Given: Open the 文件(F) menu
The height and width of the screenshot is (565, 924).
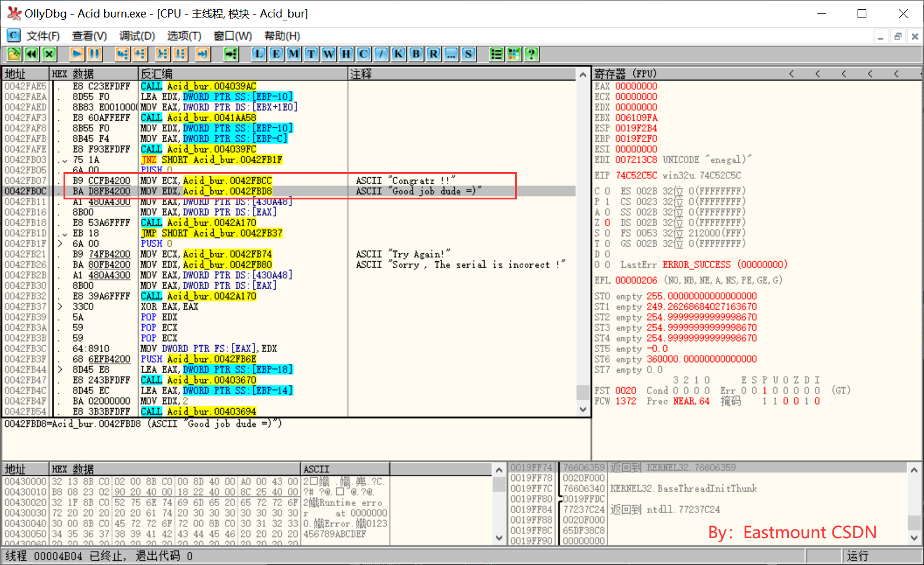Looking at the screenshot, I should click(x=43, y=36).
